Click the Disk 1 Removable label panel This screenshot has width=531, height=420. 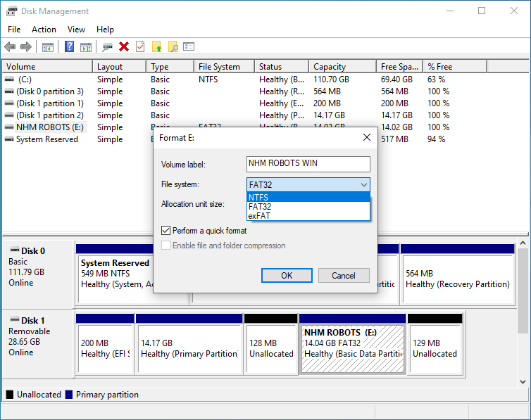point(38,343)
